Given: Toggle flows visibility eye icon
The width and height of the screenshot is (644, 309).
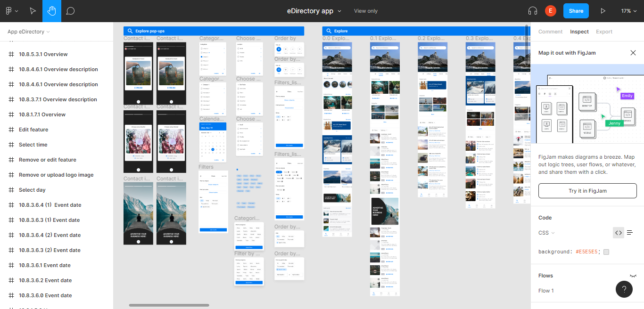Looking at the screenshot, I should click(633, 276).
